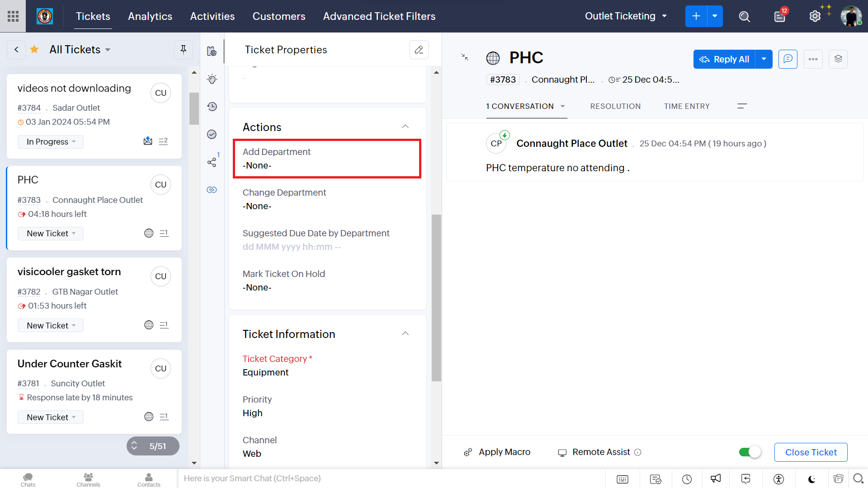
Task: Click the share icon in the side strip
Action: point(212,162)
